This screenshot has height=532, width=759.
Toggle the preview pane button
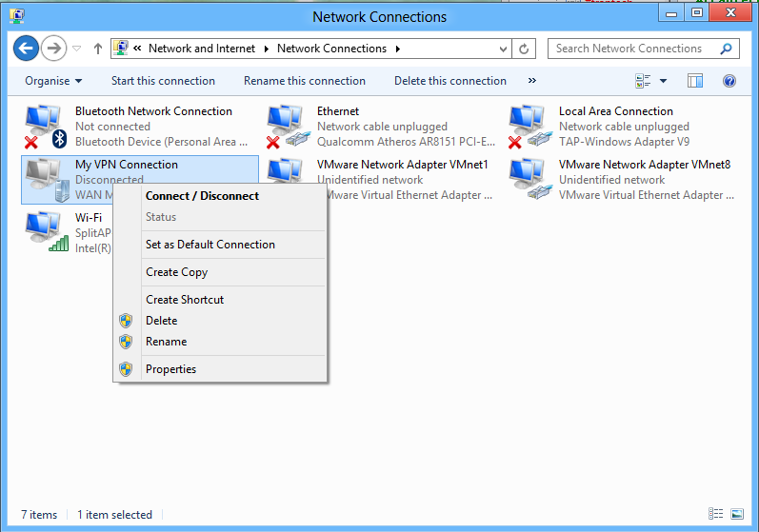[x=694, y=81]
